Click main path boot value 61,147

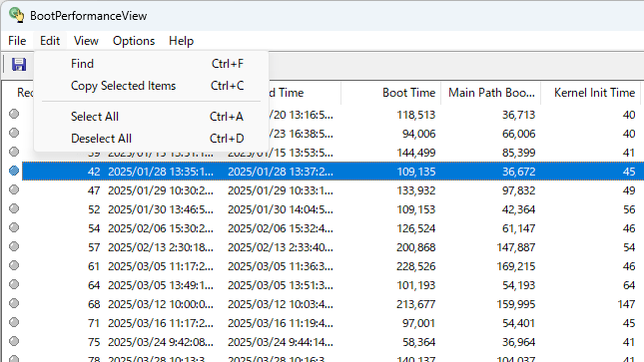(519, 228)
